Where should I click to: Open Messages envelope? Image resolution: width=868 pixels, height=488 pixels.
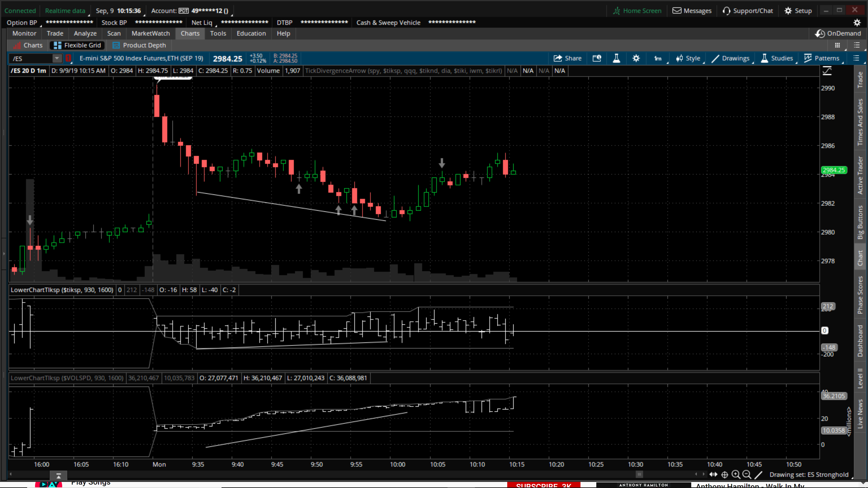pos(692,11)
